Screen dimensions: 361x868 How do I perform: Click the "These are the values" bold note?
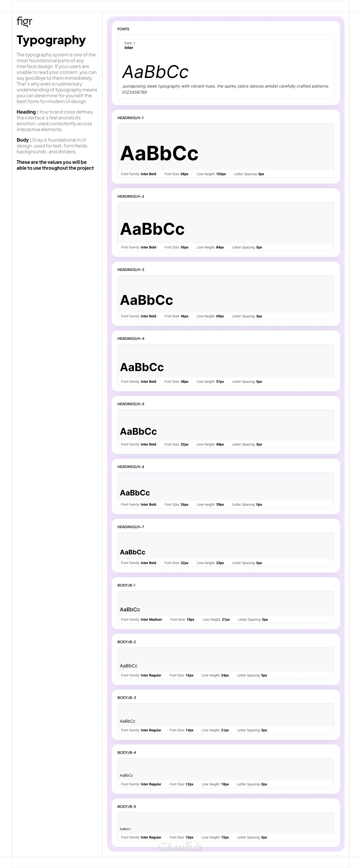(55, 165)
